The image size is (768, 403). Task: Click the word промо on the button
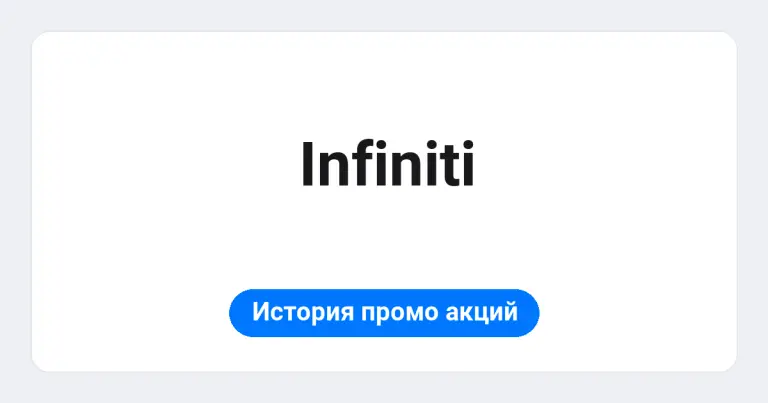pyautogui.click(x=399, y=313)
